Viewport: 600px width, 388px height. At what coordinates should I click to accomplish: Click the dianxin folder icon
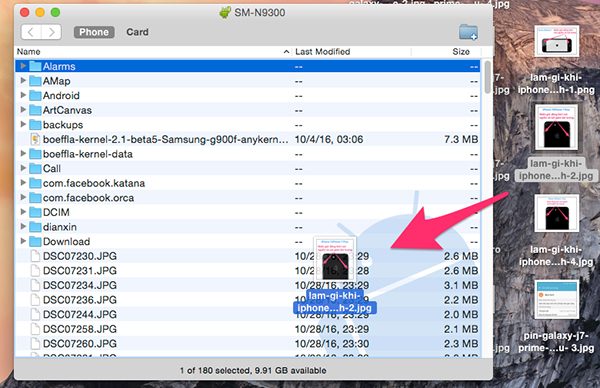coord(35,227)
